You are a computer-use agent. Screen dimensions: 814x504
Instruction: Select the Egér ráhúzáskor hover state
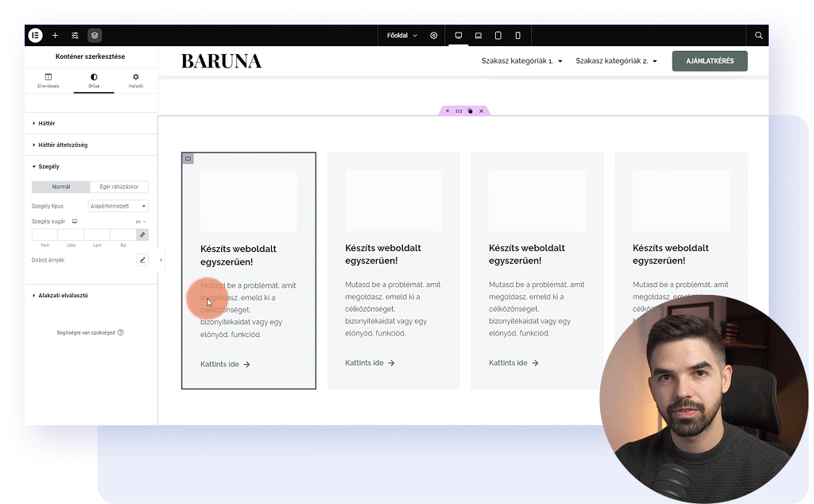point(119,187)
